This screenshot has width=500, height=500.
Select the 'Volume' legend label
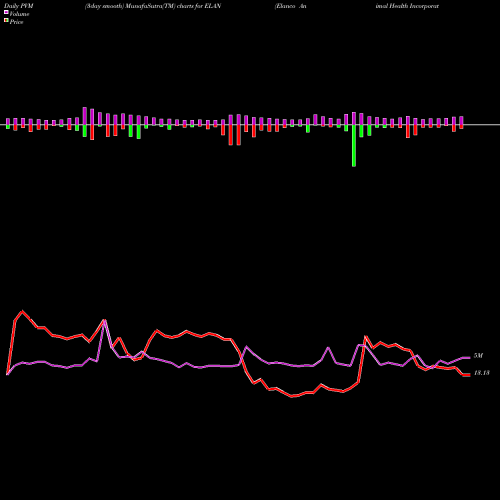tap(19, 14)
